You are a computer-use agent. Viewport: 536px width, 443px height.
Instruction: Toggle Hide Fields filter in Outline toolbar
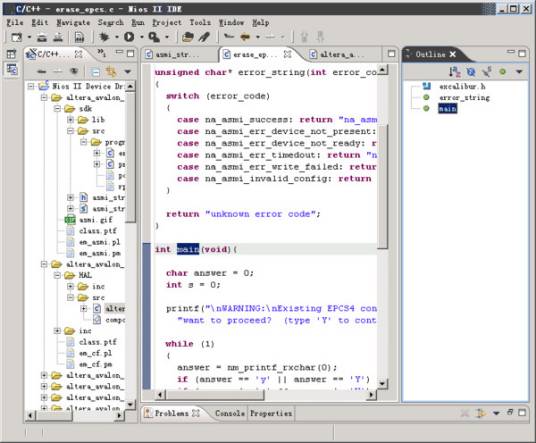click(471, 71)
